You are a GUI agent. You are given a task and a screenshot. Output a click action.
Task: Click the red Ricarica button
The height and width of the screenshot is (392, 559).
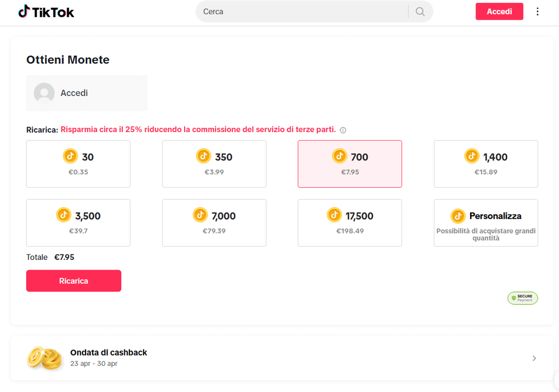tap(74, 281)
